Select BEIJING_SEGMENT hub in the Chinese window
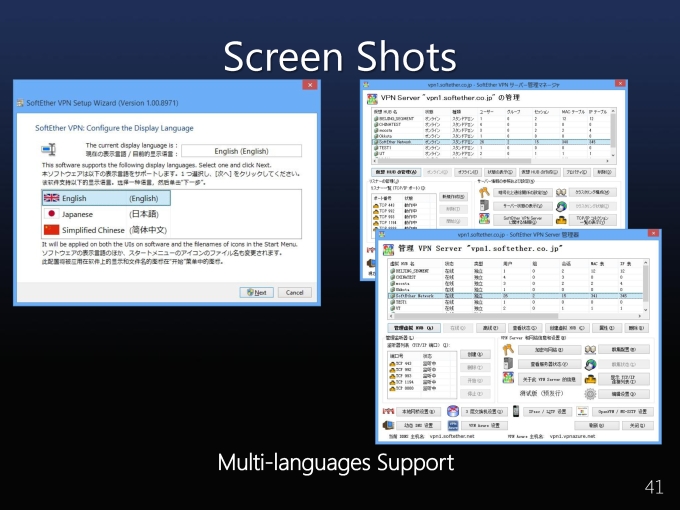This screenshot has height=510, width=680. (515, 271)
